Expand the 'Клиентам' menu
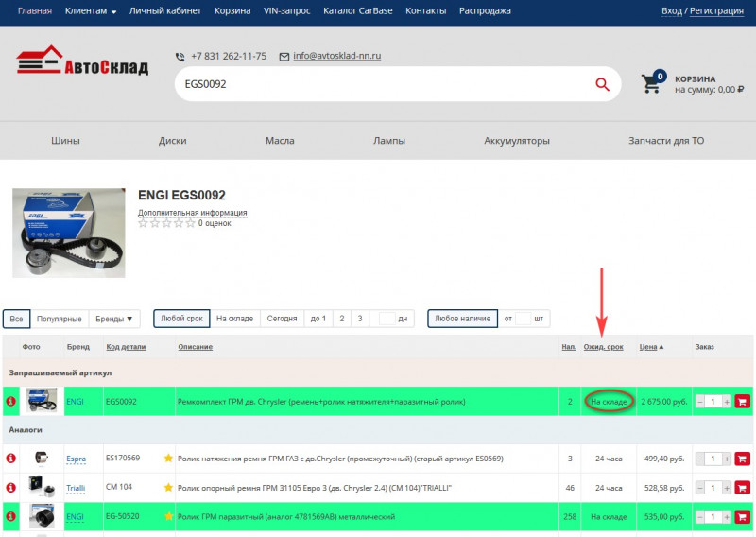Viewport: 756px width, 537px height. pyautogui.click(x=91, y=11)
